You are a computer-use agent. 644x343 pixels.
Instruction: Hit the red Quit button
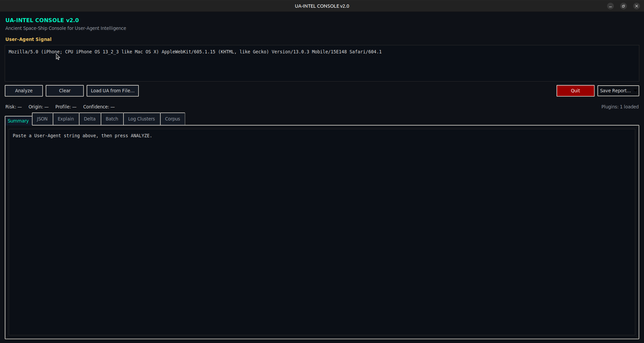[575, 91]
